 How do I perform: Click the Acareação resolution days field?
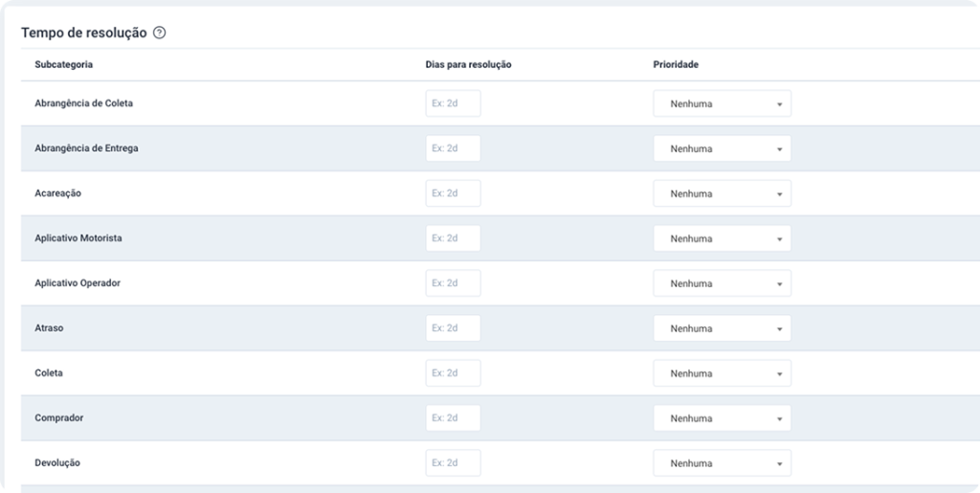tap(453, 193)
